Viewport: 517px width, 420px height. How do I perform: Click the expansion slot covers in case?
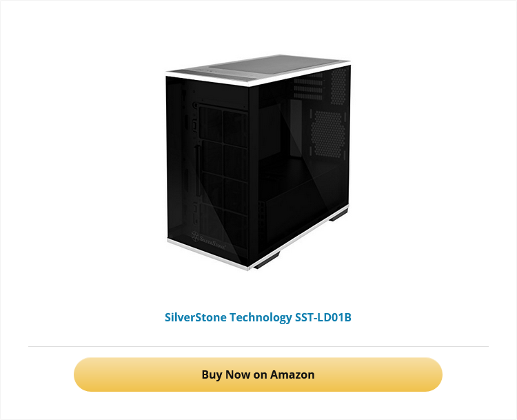pos(308,86)
